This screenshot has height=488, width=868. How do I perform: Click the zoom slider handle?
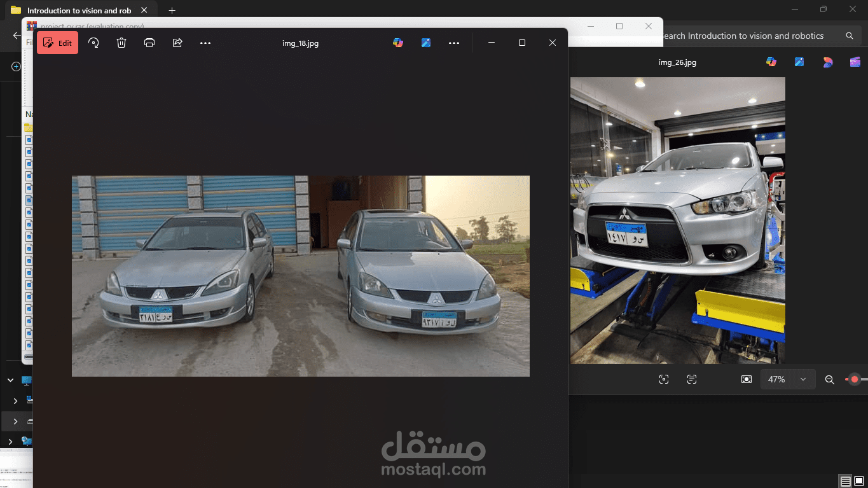pos(853,379)
